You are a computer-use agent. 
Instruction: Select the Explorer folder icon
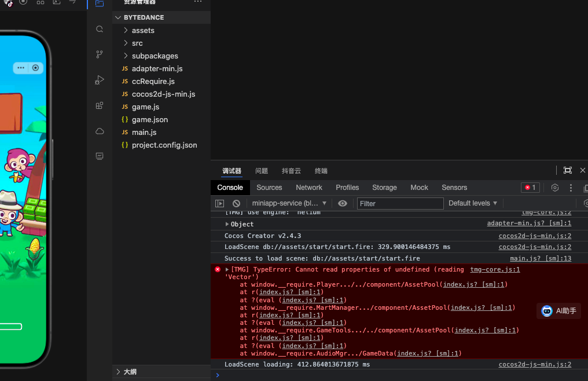pyautogui.click(x=100, y=3)
